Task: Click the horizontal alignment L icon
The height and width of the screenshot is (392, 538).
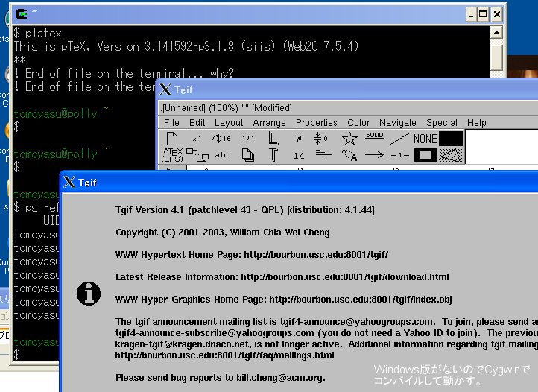Action: pyautogui.click(x=273, y=139)
